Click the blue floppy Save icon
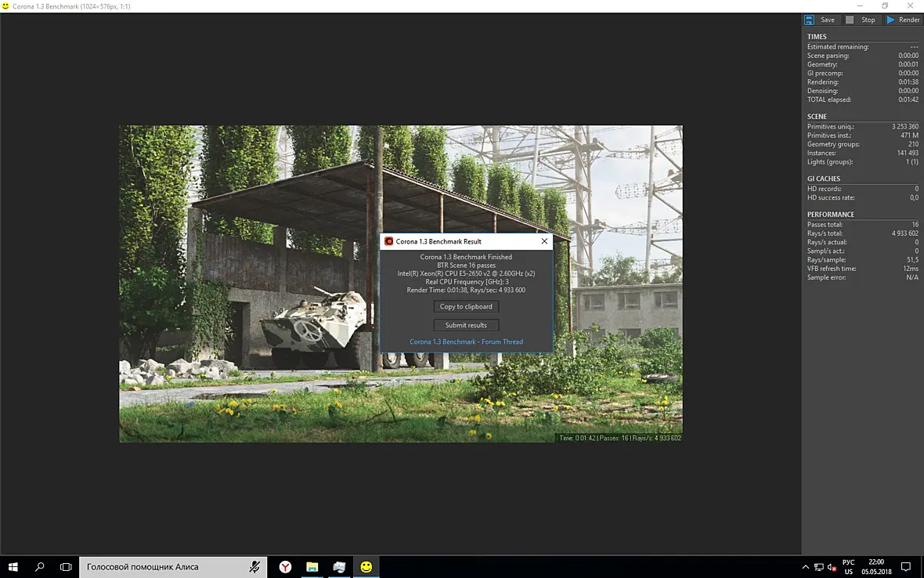924x578 pixels. (809, 20)
